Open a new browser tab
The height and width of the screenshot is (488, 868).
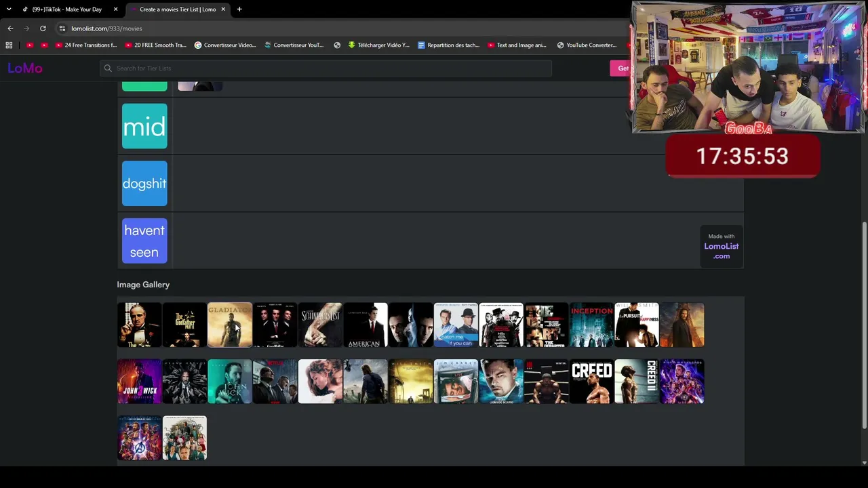pos(239,9)
